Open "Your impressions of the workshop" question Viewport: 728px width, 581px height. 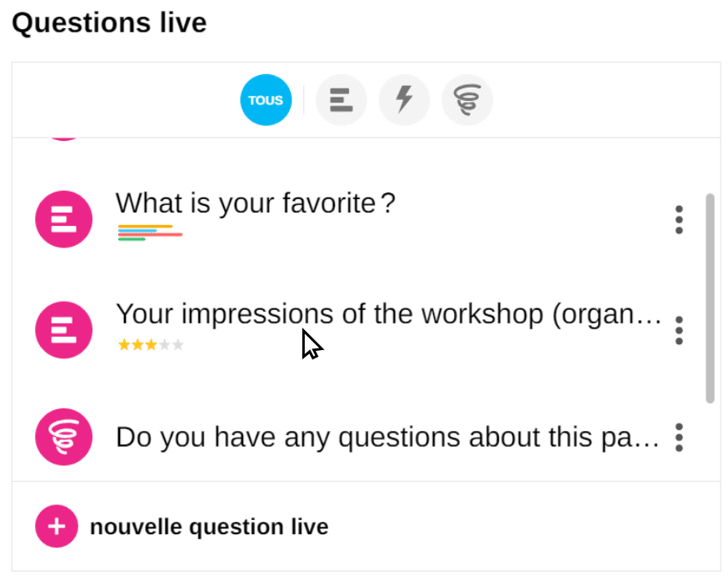tap(388, 314)
